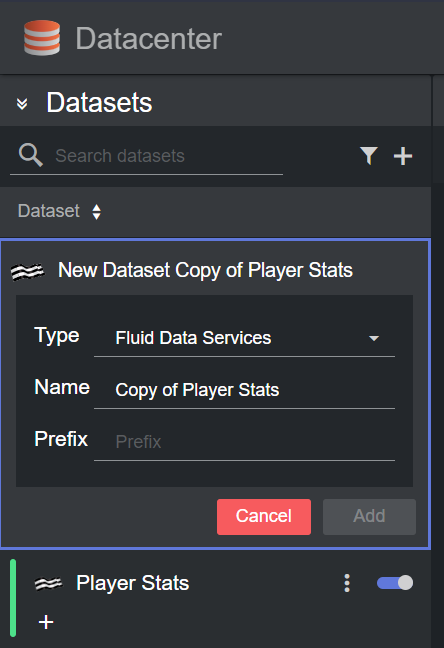Image resolution: width=444 pixels, height=648 pixels.
Task: Add a new dataset with plus icon
Action: (x=403, y=156)
